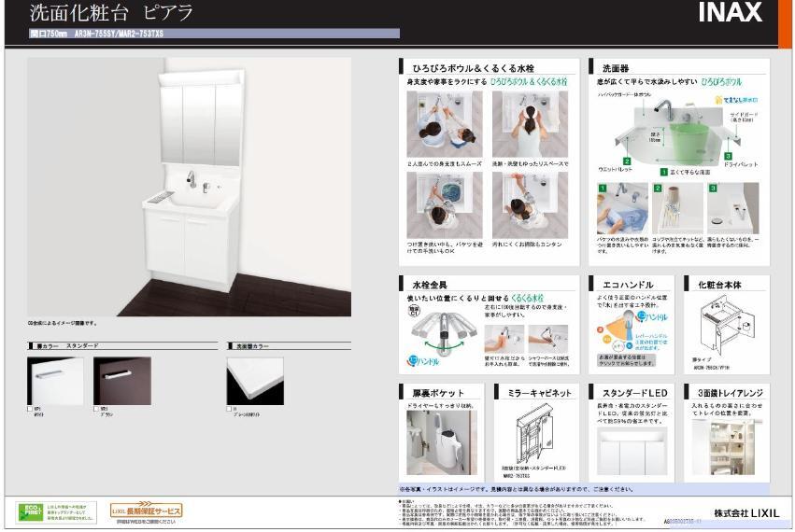Click the 水栓金具 section heading

(x=430, y=285)
